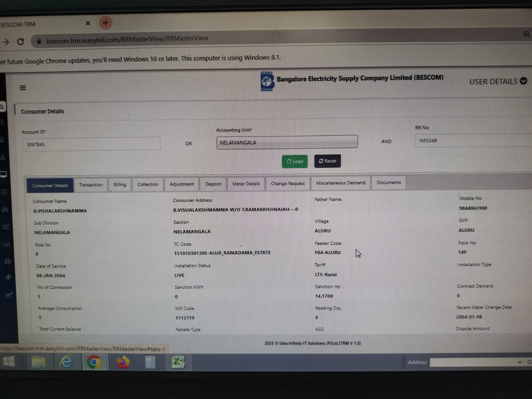
Task: Open Excel from taskbar
Action: coord(178,362)
